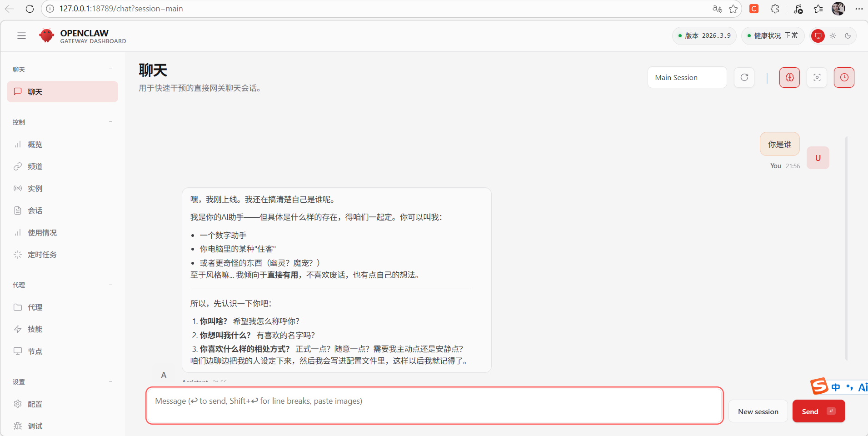Image resolution: width=868 pixels, height=436 pixels.
Task: Collapse the 代理 sidebar section header
Action: 62,285
